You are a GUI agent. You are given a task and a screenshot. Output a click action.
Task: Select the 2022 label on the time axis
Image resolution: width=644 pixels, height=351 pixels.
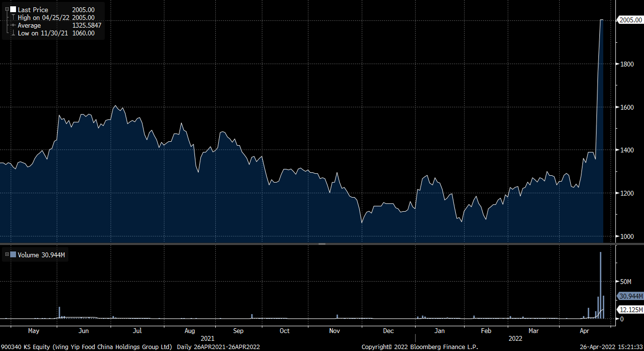pyautogui.click(x=515, y=338)
